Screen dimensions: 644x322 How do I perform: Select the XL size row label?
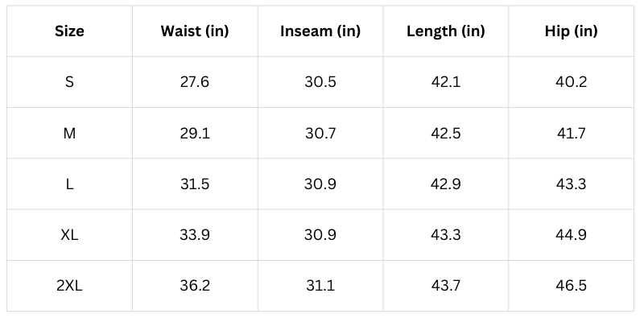click(x=69, y=235)
